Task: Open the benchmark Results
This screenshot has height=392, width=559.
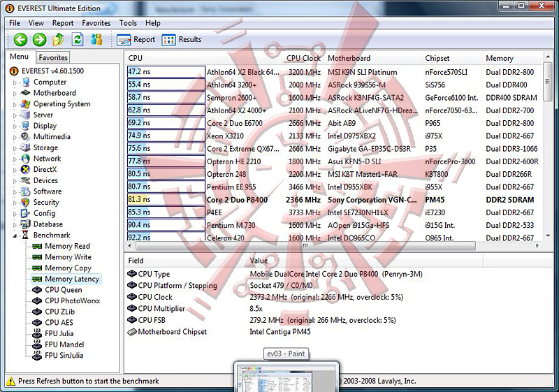Action: tap(182, 40)
